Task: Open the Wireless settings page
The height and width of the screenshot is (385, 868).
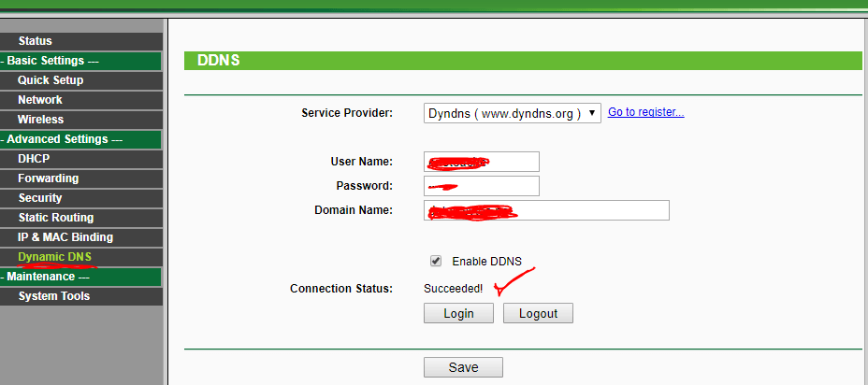Action: (41, 120)
